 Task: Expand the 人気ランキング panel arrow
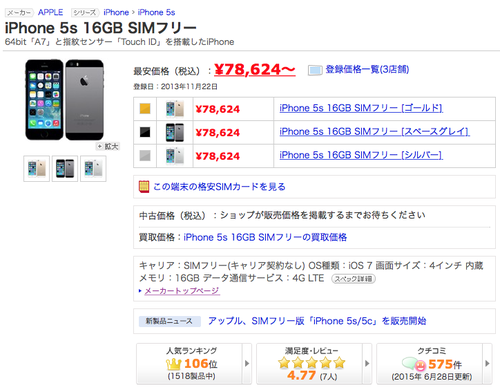pyautogui.click(x=247, y=363)
